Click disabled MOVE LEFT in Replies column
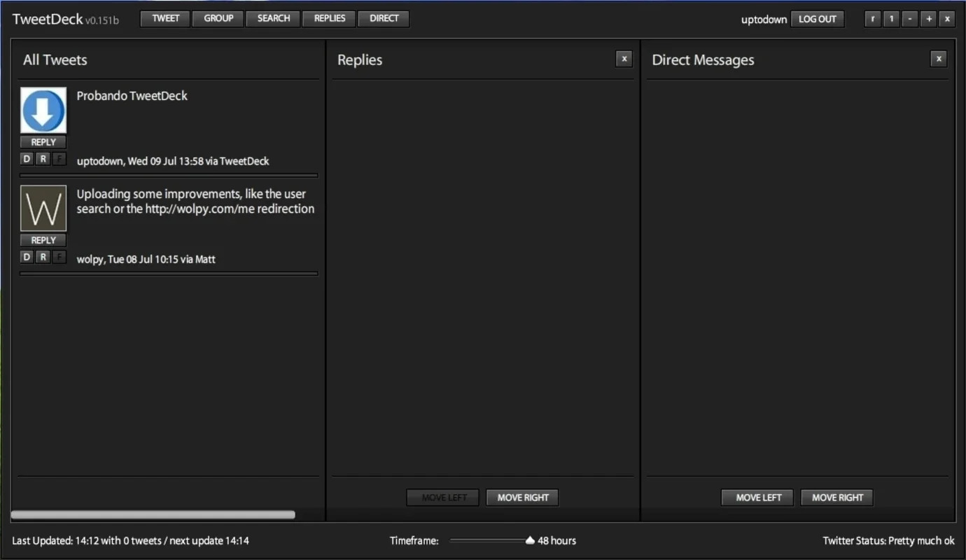The image size is (966, 560). [444, 498]
